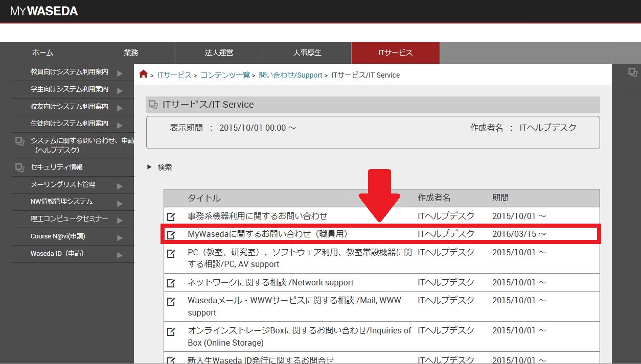Click the 表示期間 2015/10/01 00:00 value
Image resolution: width=641 pixels, height=364 pixels.
tap(258, 128)
